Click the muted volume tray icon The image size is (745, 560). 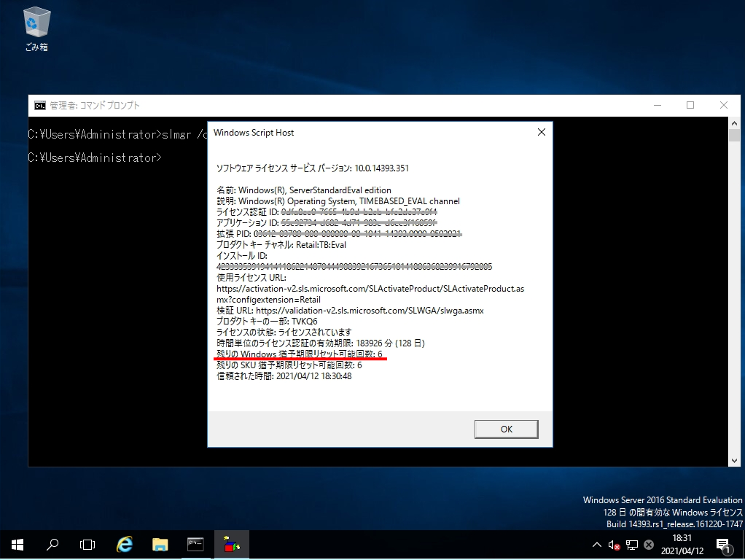click(614, 545)
